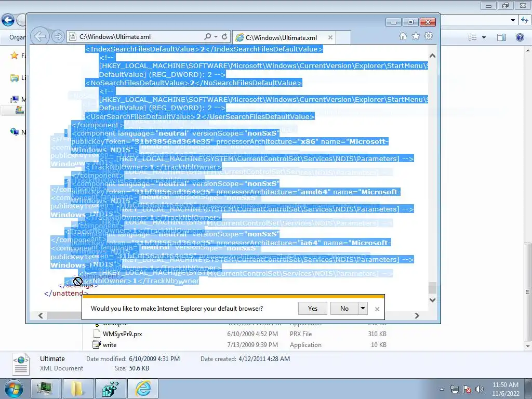532x399 pixels.
Task: Click the search magnifier in the address bar
Action: (x=208, y=36)
